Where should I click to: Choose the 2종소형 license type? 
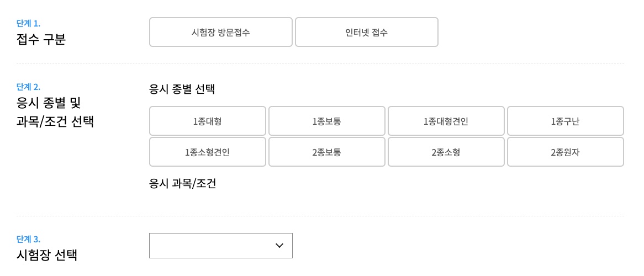coord(446,152)
